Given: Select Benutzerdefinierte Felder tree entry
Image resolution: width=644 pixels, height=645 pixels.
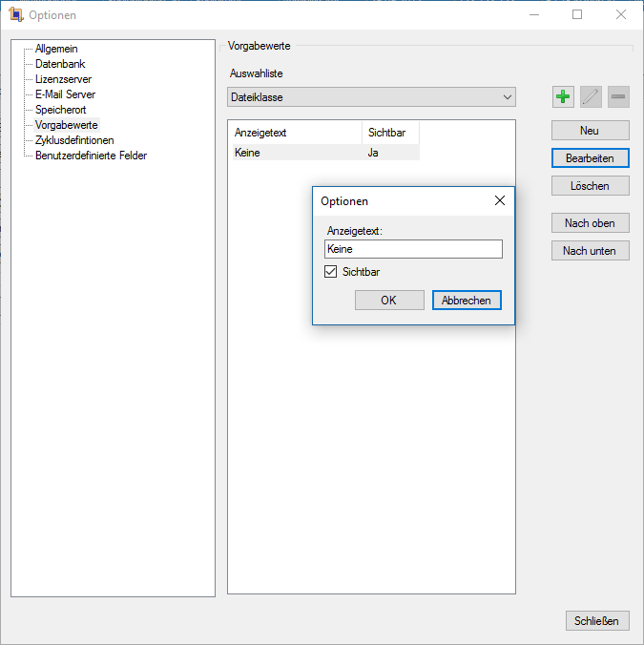Looking at the screenshot, I should [x=91, y=156].
